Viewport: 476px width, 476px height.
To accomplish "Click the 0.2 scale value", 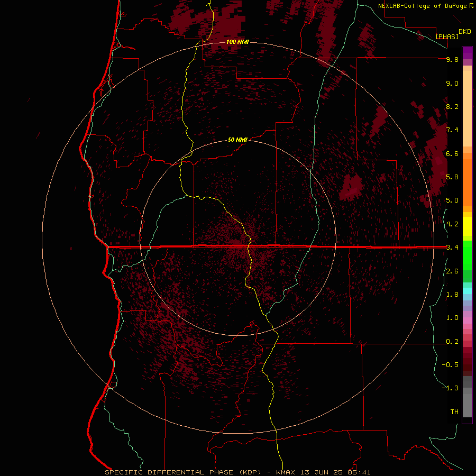I will (x=452, y=342).
